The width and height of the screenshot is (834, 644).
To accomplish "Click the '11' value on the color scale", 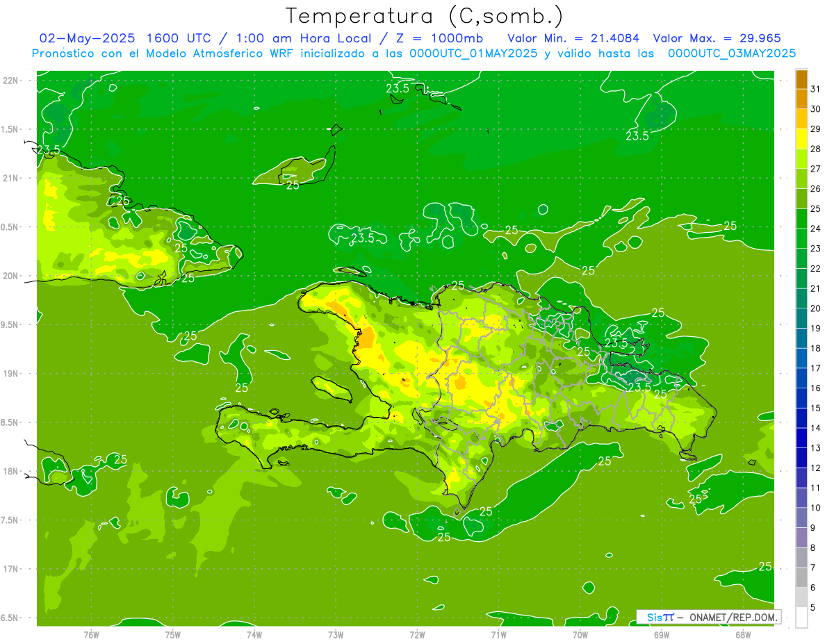I will tap(815, 488).
